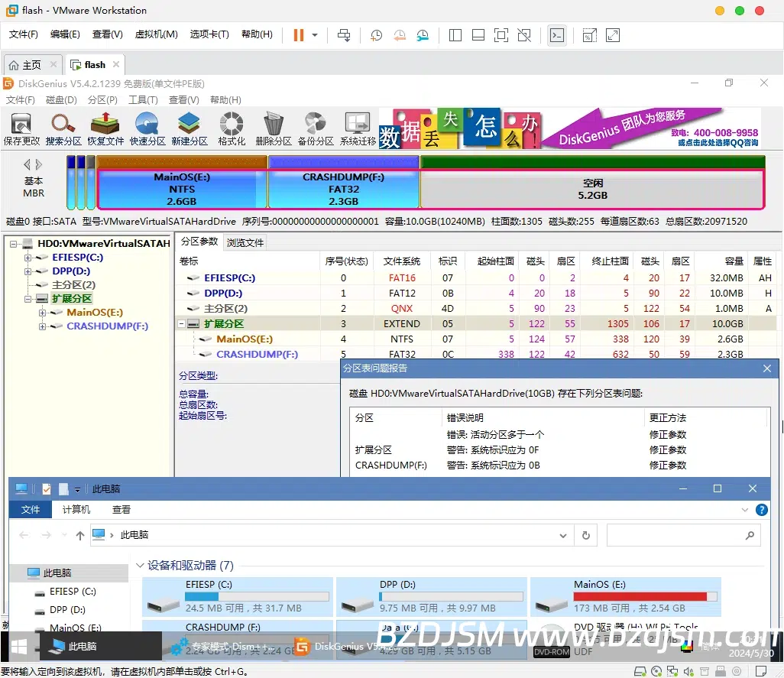Image resolution: width=784 pixels, height=678 pixels.
Task: Launch System Migration (系统迁移)
Action: (x=358, y=129)
